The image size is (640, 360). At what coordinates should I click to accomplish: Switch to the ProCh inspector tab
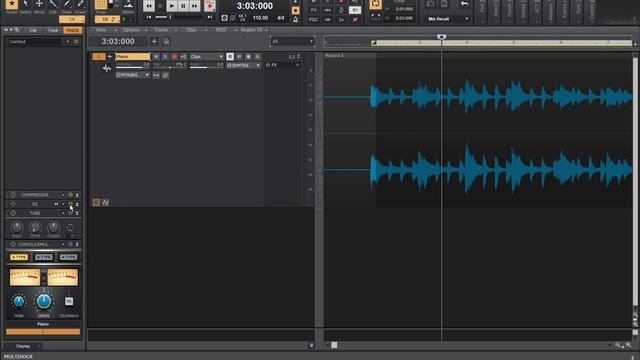73,30
